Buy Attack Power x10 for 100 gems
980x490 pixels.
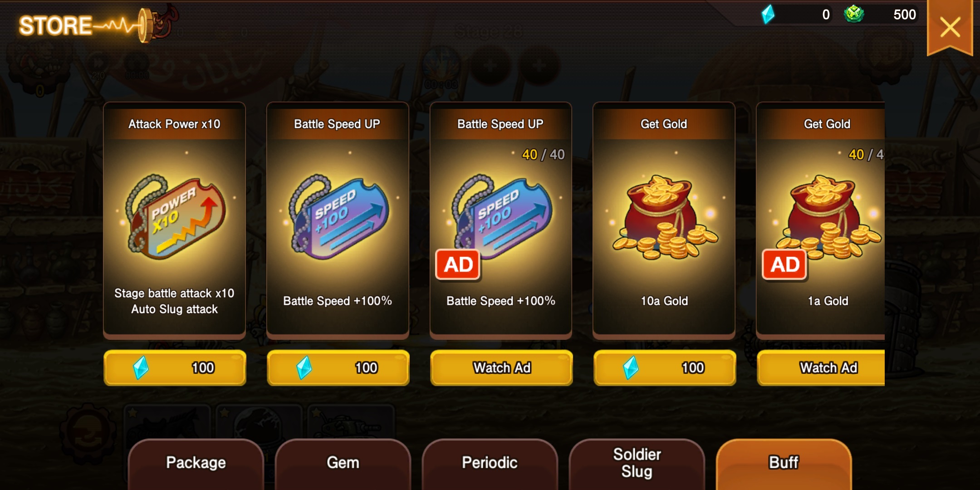coord(175,367)
